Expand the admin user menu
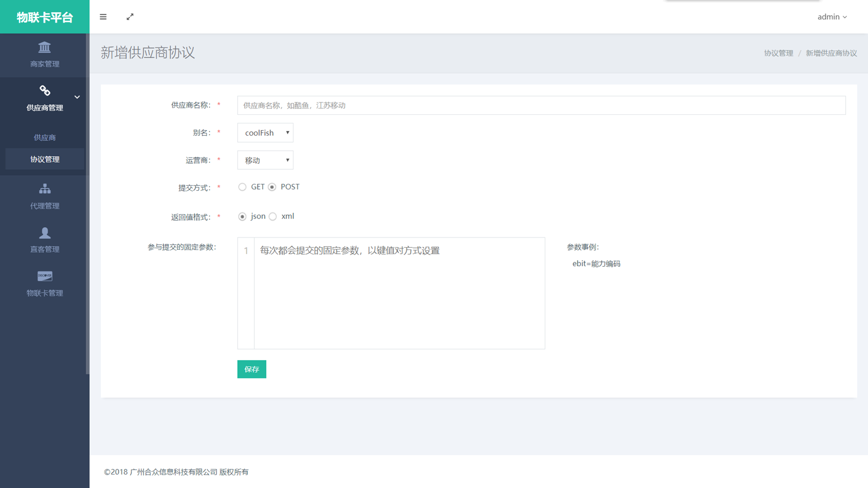The width and height of the screenshot is (868, 488). click(x=832, y=17)
